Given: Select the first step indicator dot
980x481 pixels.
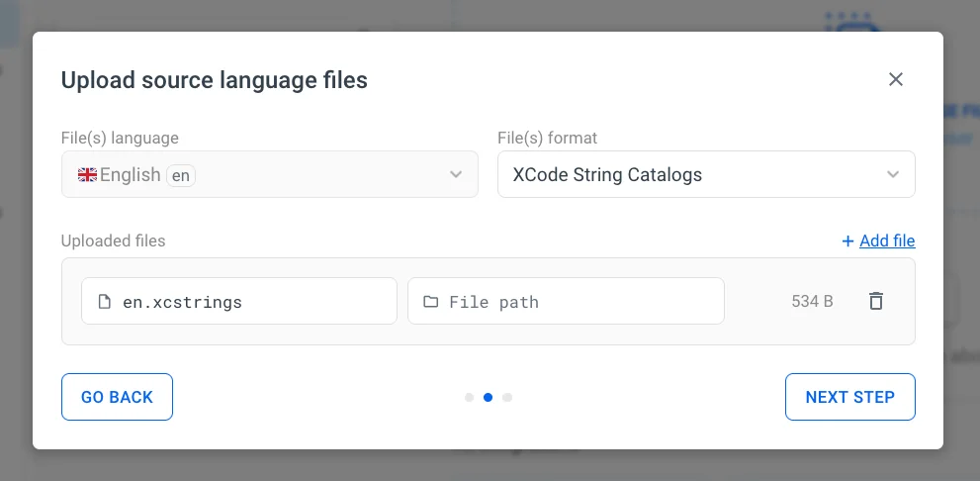Looking at the screenshot, I should (x=469, y=398).
